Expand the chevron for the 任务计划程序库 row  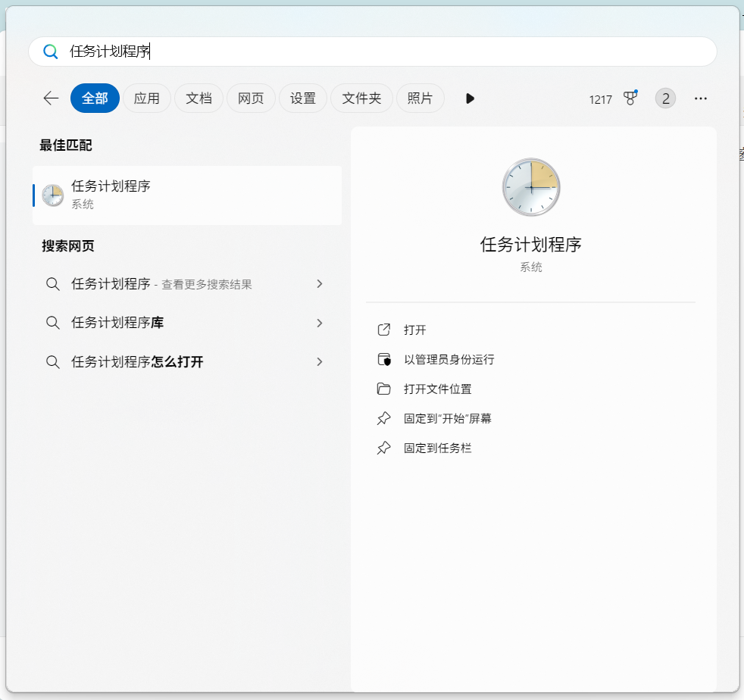(x=319, y=323)
